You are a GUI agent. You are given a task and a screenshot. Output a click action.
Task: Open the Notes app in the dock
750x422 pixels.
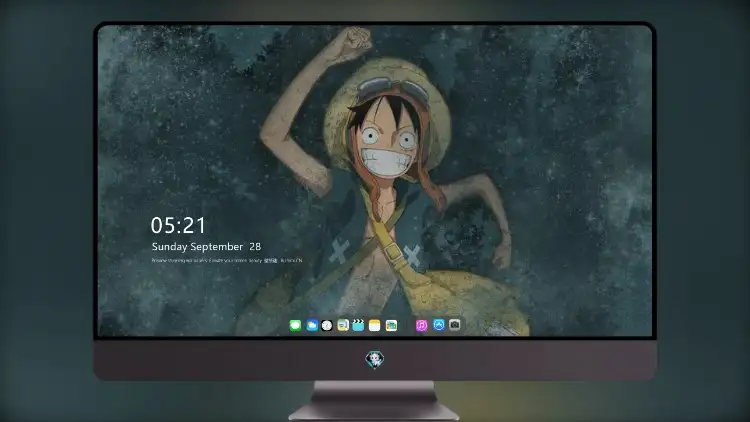click(x=375, y=325)
